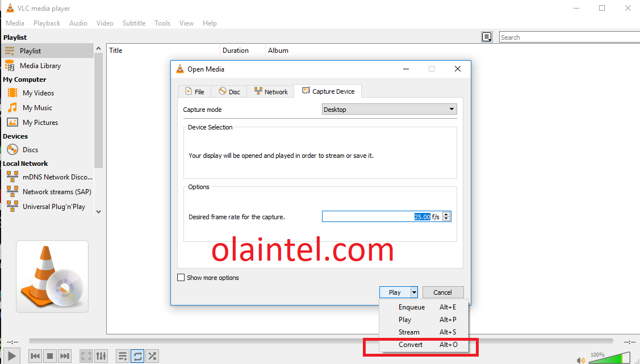Image resolution: width=640 pixels, height=364 pixels.
Task: Click the sidebar scroll down arrow
Action: pos(98,211)
